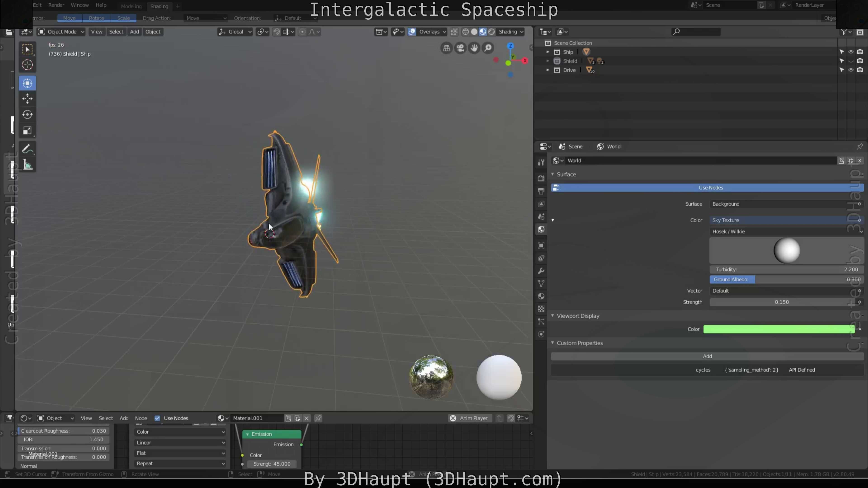Click the green viewport display color swatch
Screen dimensions: 868x488
coord(778,329)
